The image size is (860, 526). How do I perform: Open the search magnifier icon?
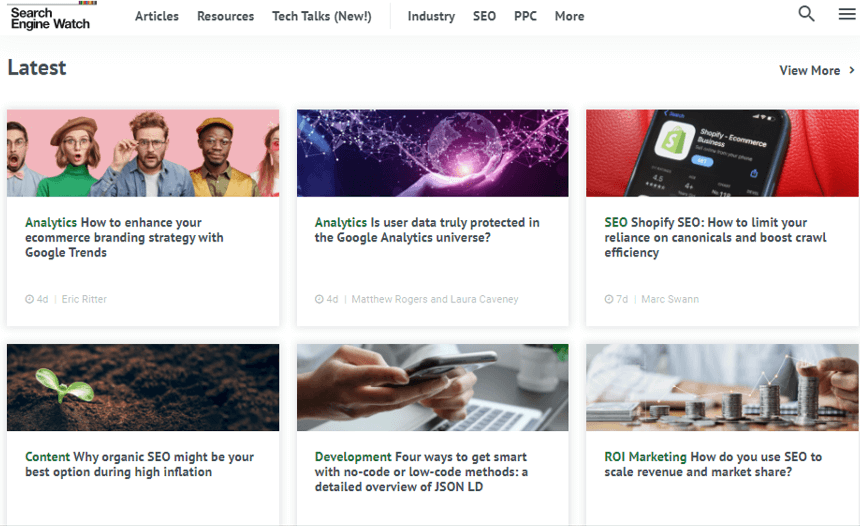coord(806,14)
